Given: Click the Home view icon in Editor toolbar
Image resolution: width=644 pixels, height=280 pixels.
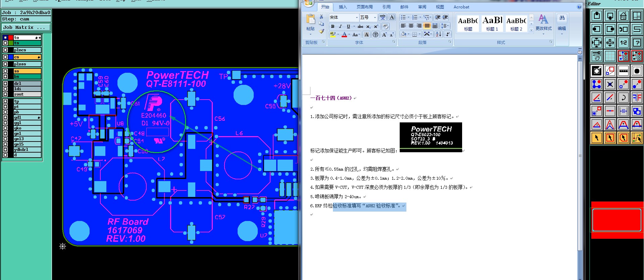Looking at the screenshot, I should (623, 16).
